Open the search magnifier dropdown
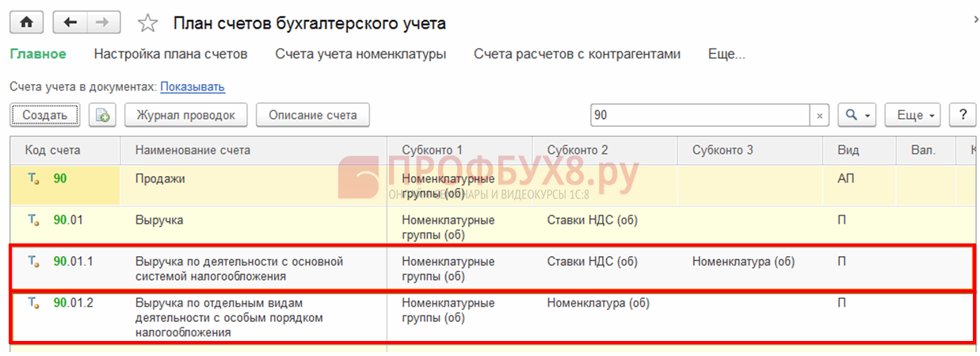This screenshot has width=980, height=356. (x=856, y=115)
